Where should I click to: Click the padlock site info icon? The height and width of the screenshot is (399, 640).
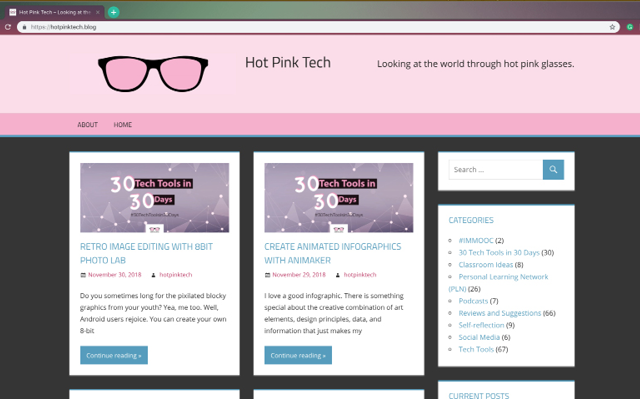point(24,27)
